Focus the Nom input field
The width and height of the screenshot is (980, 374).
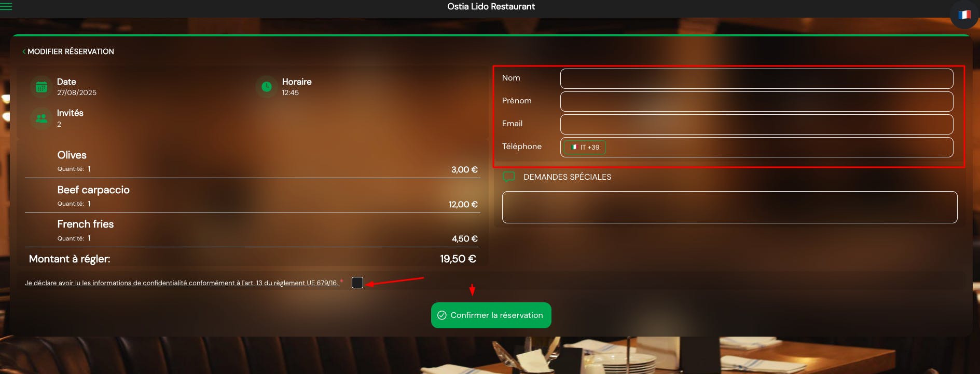[757, 78]
